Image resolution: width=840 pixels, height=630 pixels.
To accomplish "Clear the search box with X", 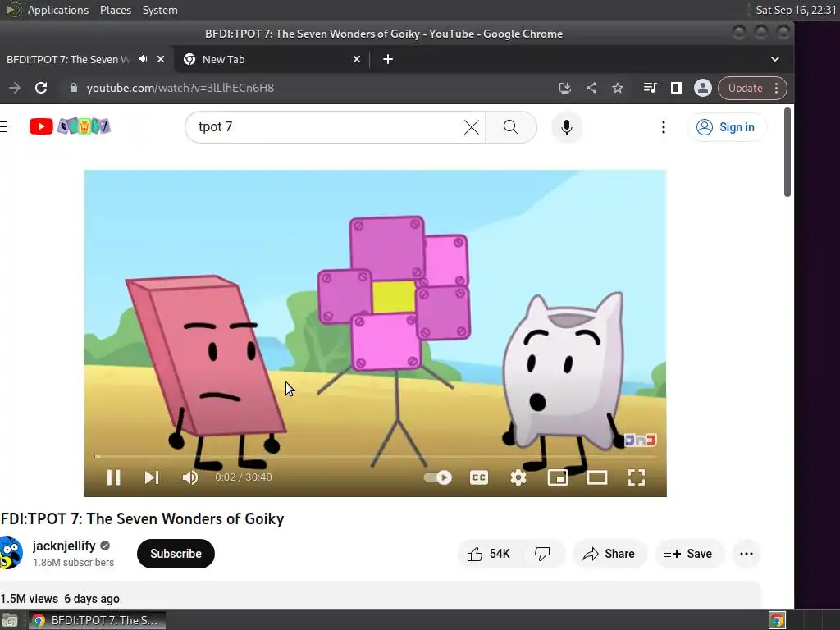I will [x=472, y=127].
